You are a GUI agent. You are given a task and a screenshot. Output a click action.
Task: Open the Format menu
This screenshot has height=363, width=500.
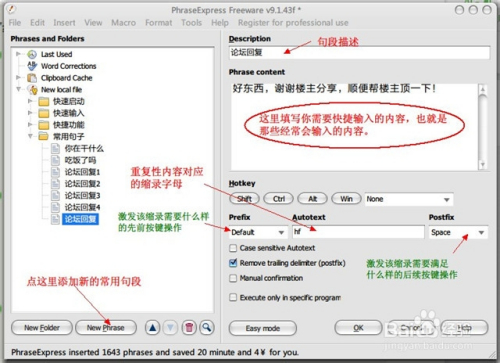pyautogui.click(x=159, y=23)
